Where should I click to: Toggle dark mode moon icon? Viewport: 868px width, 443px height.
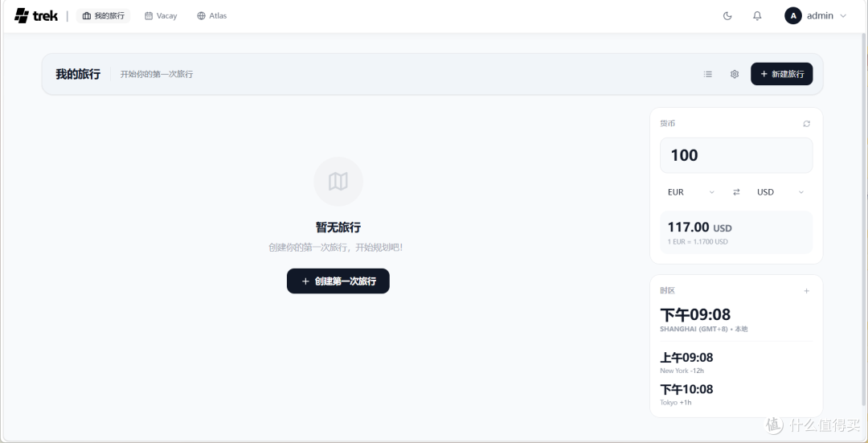coord(727,15)
